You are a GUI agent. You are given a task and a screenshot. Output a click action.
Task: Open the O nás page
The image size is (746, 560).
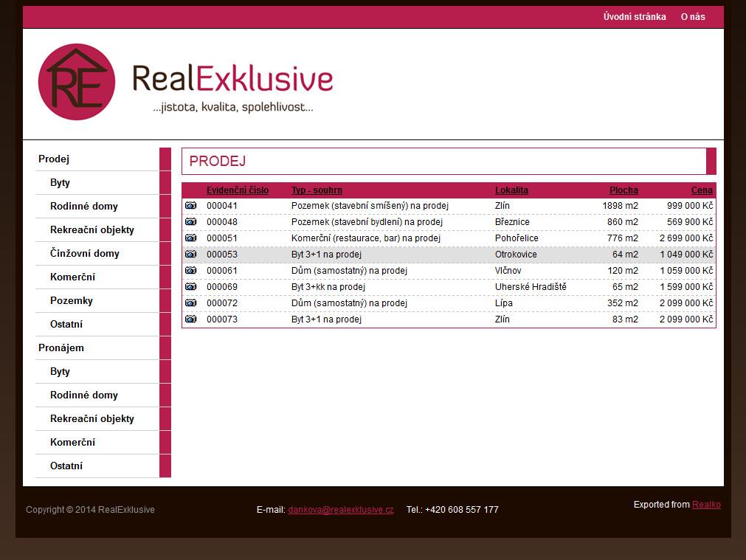point(693,17)
